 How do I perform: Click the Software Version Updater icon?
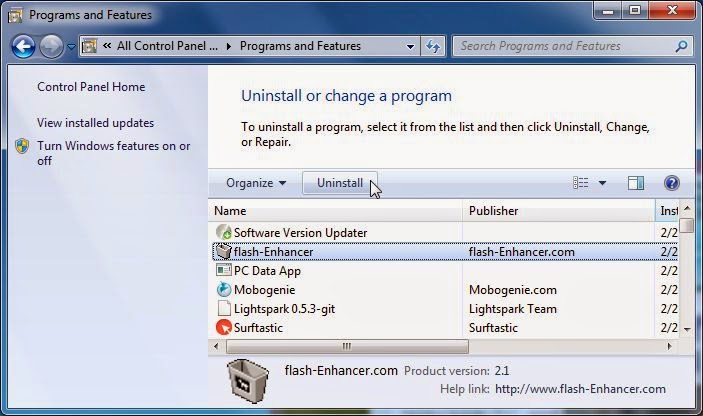point(224,232)
